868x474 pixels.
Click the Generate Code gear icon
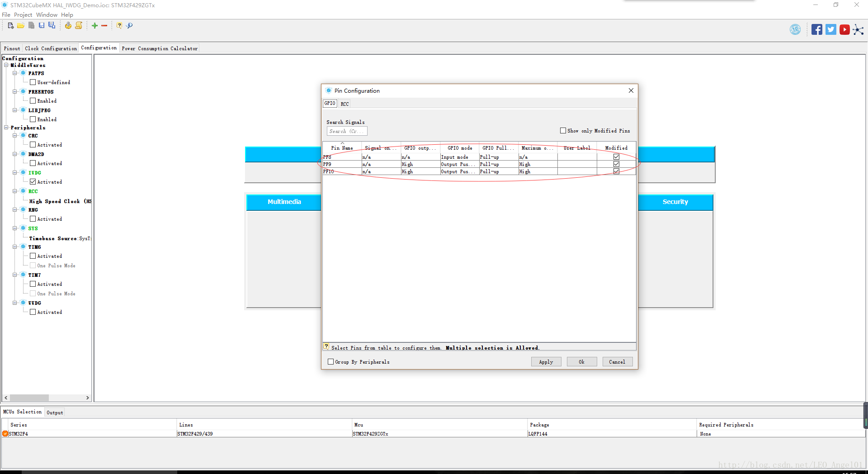68,26
